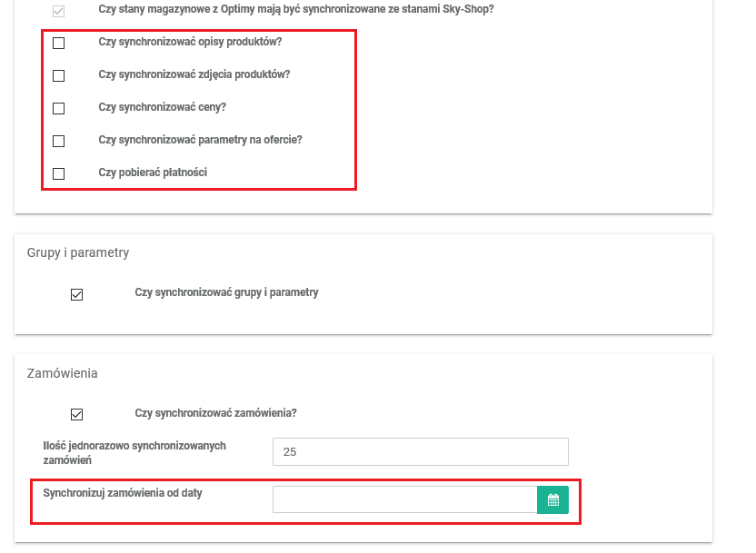Click the 'Grupy i parametry' section heading
This screenshot has height=553, width=756.
pyautogui.click(x=78, y=252)
